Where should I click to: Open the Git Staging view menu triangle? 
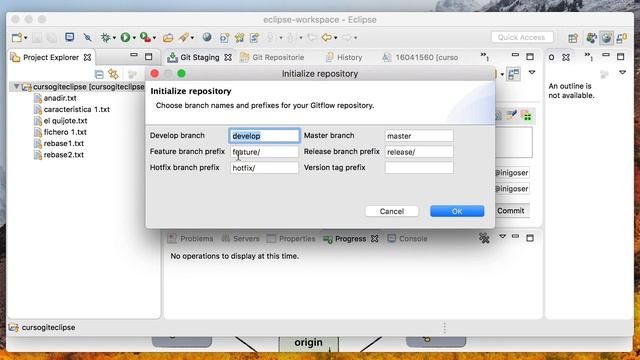531,72
